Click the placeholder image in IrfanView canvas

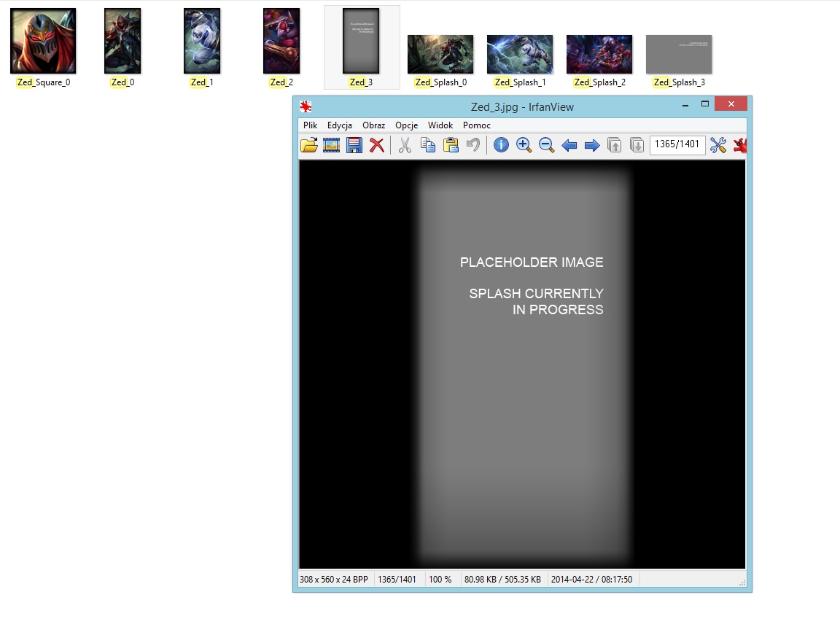pyautogui.click(x=522, y=364)
